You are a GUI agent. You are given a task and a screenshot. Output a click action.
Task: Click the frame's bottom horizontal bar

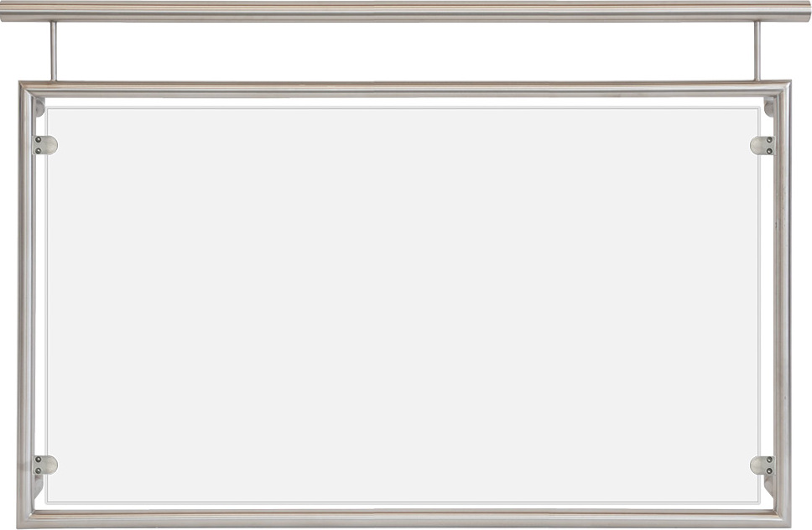point(404,518)
